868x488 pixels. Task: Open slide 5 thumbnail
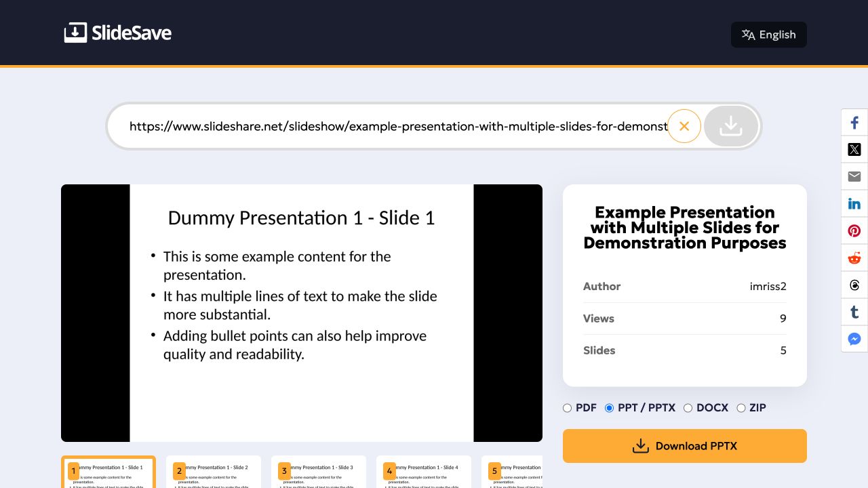click(512, 472)
